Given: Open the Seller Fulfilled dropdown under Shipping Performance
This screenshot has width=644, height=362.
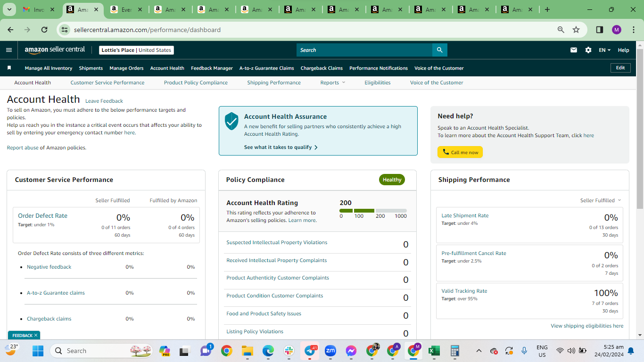Looking at the screenshot, I should 601,200.
